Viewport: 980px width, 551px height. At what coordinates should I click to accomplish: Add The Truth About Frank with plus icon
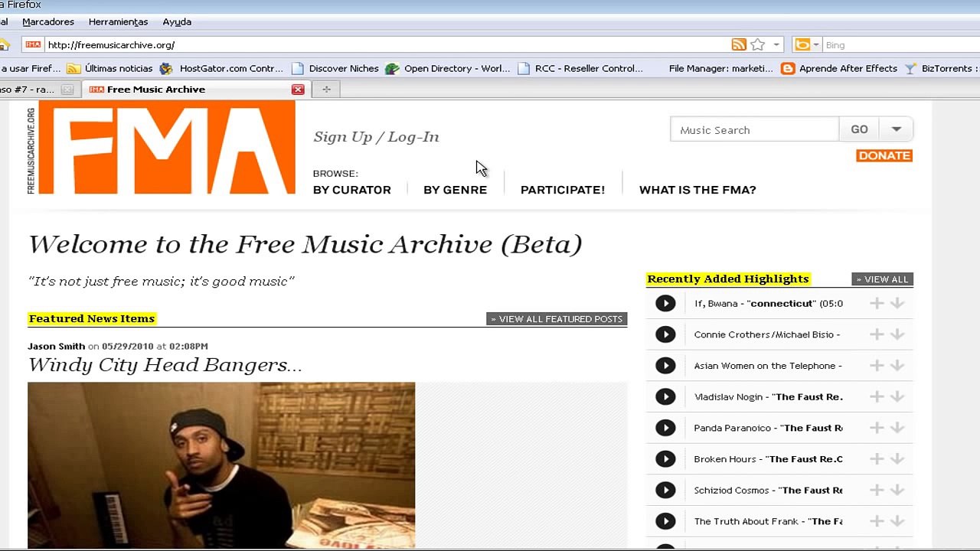pos(877,521)
